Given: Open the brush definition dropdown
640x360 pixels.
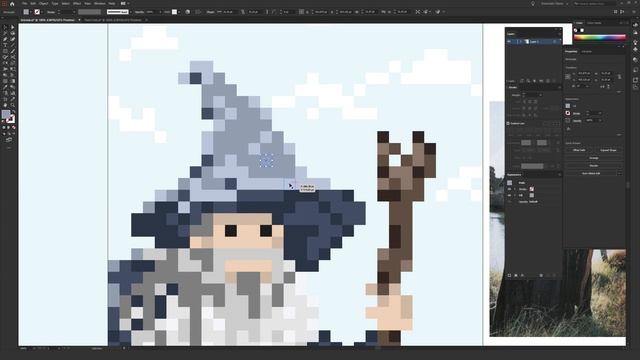Looking at the screenshot, I should click(130, 12).
